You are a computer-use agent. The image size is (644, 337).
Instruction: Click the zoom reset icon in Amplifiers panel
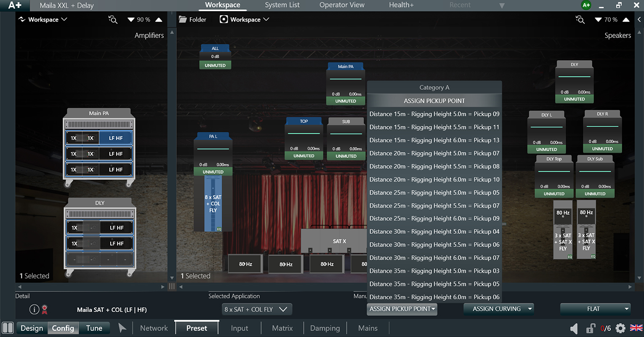coord(113,19)
